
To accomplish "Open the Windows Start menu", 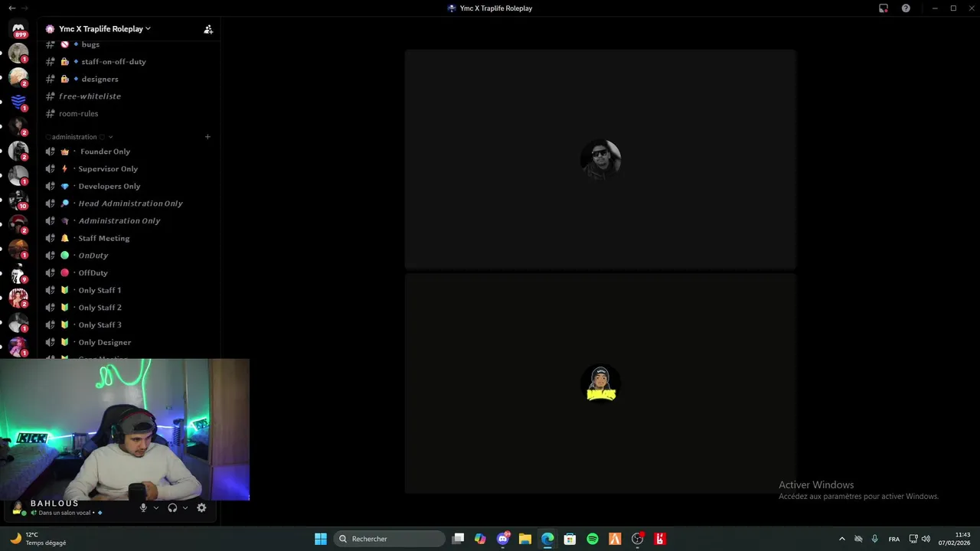I will pos(321,539).
